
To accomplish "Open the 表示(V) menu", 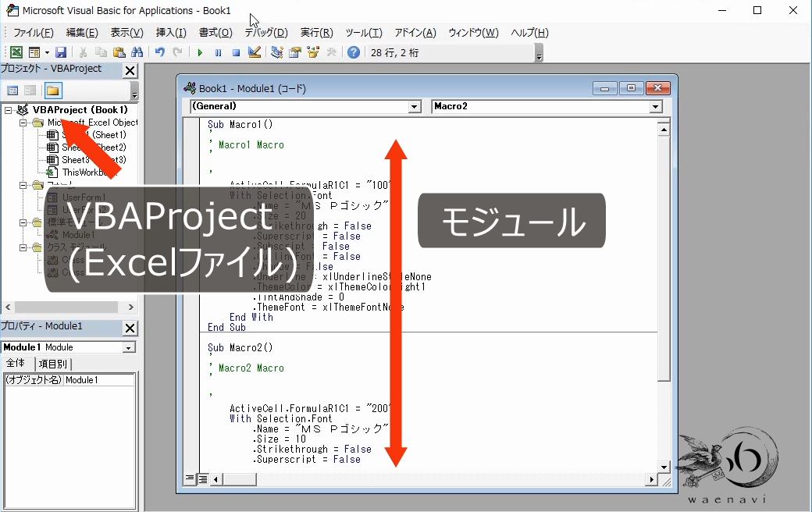I will (126, 33).
